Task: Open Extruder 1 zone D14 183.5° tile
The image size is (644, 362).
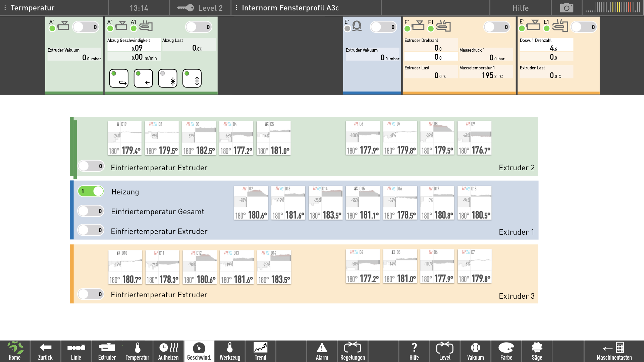Action: [325, 203]
